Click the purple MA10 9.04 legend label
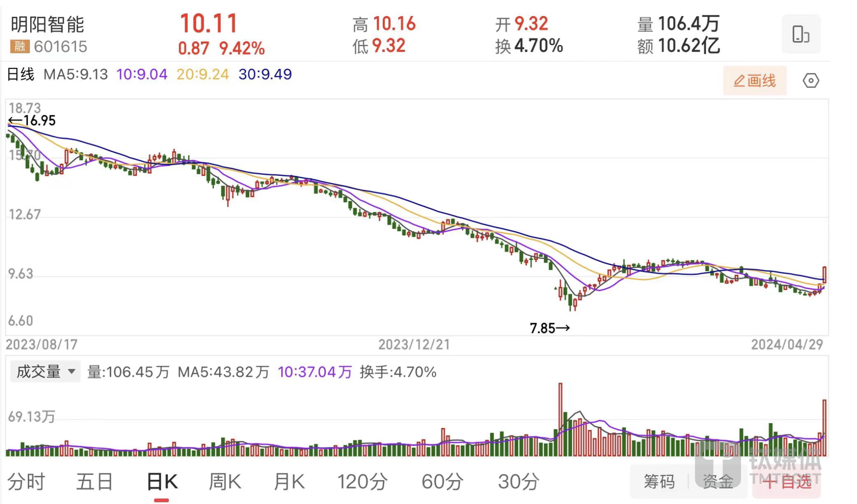The width and height of the screenshot is (857, 504). pyautogui.click(x=142, y=74)
